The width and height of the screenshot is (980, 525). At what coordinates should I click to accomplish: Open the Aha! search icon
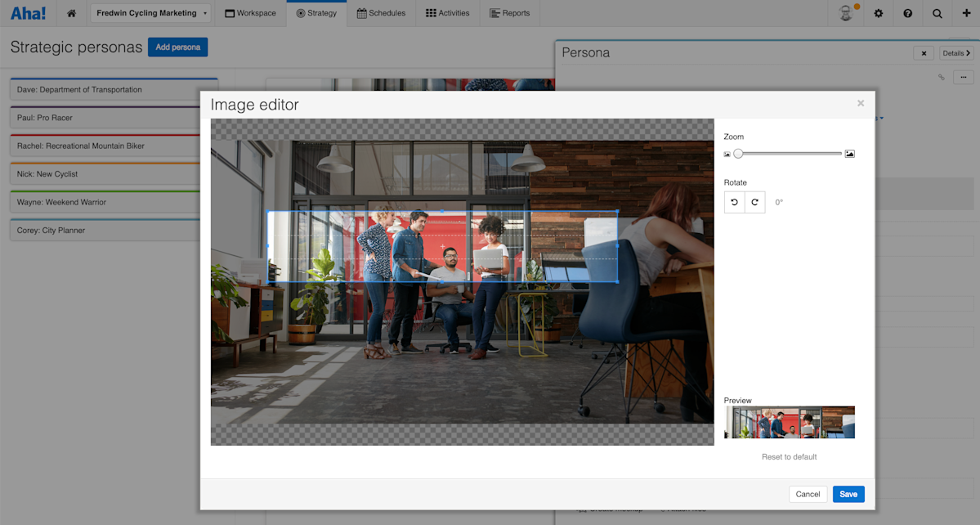pos(937,13)
